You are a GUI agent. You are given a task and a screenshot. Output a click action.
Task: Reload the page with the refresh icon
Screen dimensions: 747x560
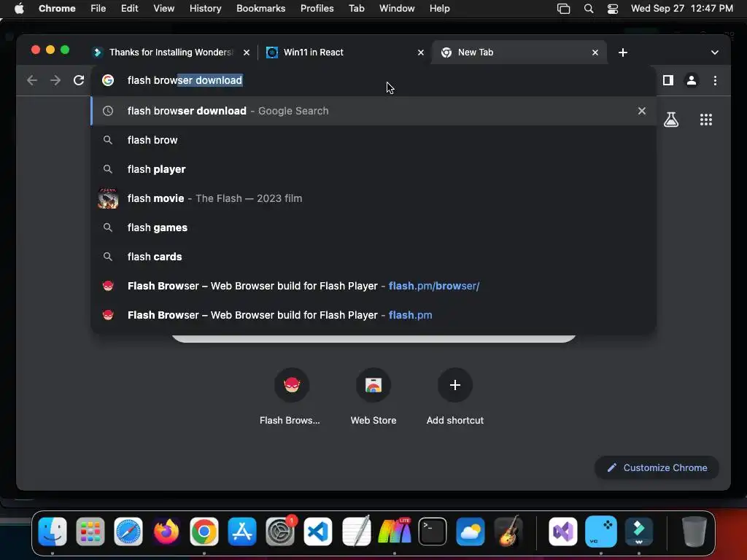pyautogui.click(x=79, y=80)
